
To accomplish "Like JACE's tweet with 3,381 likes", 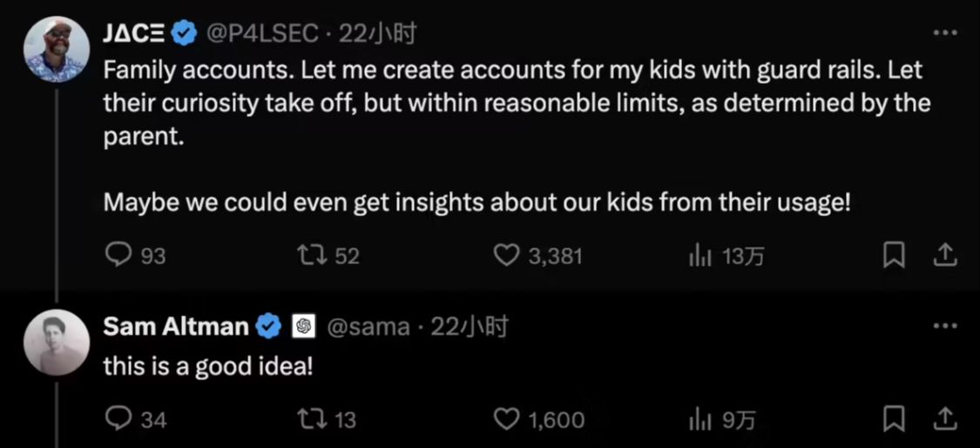I will pos(507,255).
